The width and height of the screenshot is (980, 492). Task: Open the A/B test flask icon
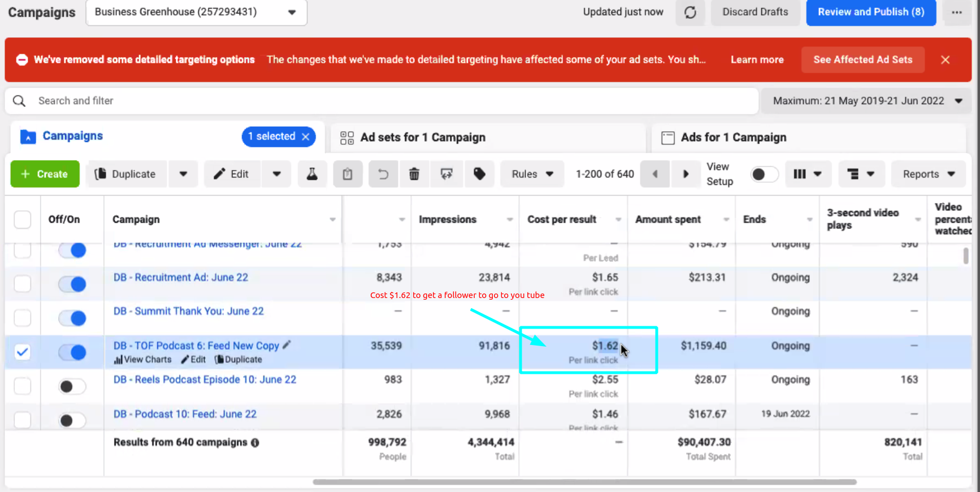(x=311, y=174)
